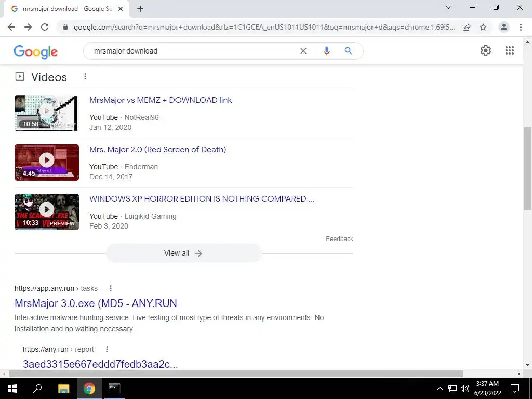Show hidden system tray icons
This screenshot has height=399, width=532.
pyautogui.click(x=440, y=389)
